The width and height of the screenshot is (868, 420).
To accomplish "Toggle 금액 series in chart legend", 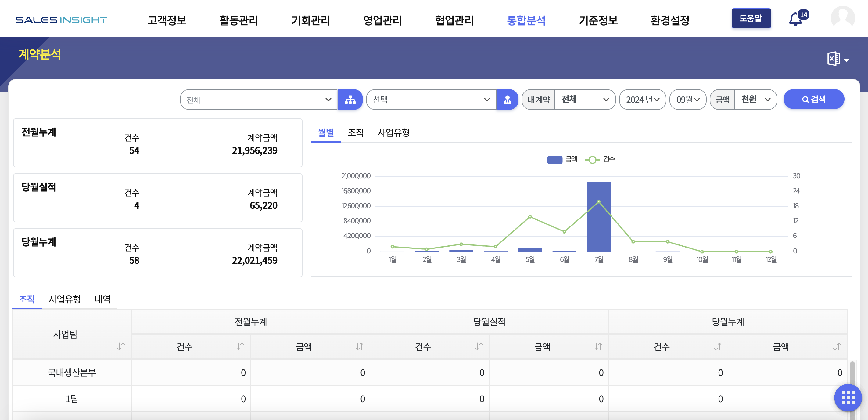I will [x=562, y=159].
